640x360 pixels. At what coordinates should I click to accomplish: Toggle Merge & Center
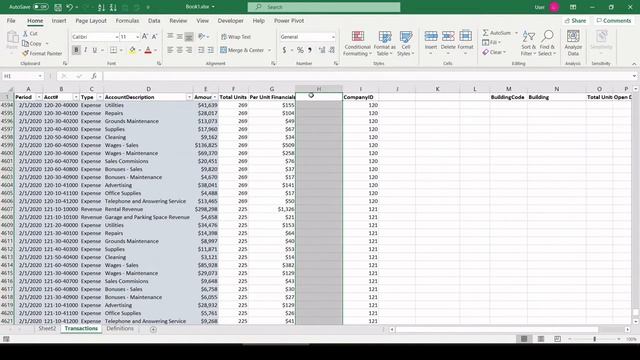click(x=242, y=50)
